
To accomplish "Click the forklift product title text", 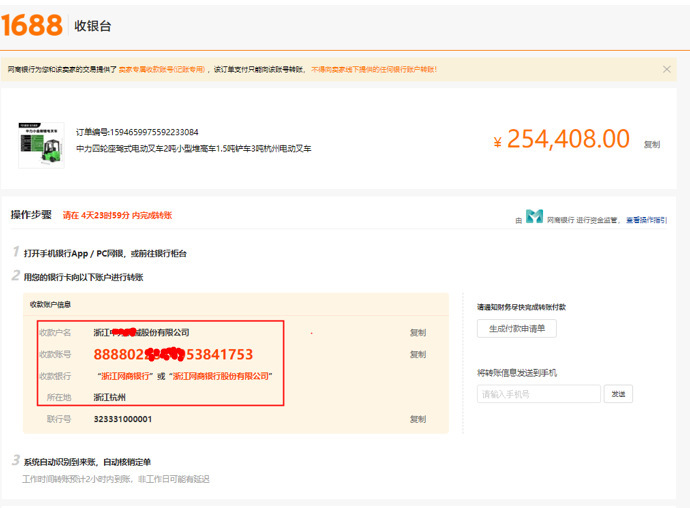I will [194, 148].
